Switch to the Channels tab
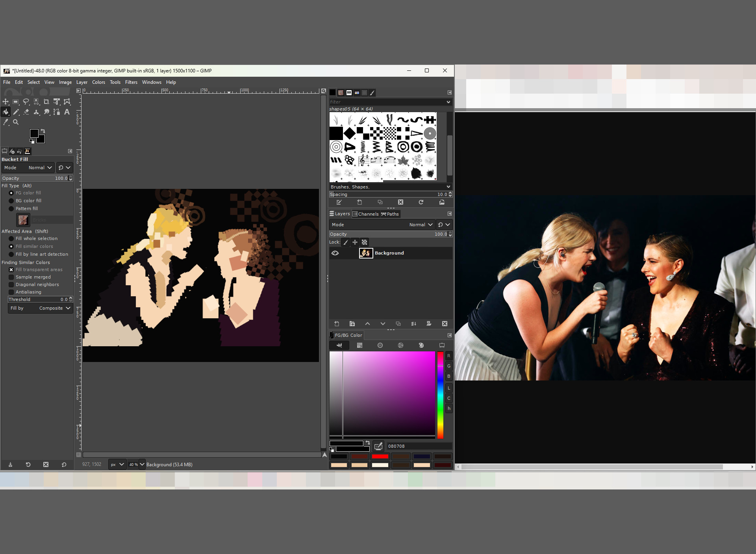The image size is (756, 554). pyautogui.click(x=366, y=214)
